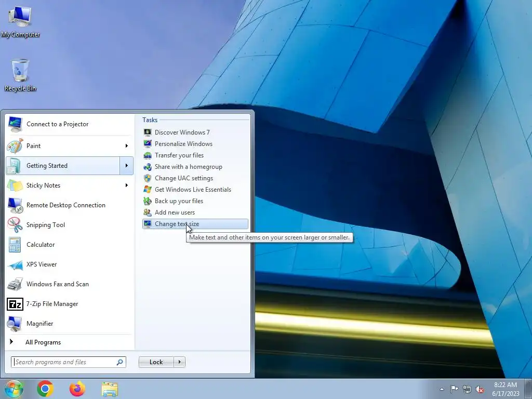Open shutdown options arrow next to Lock
The image size is (532, 399).
pos(179,362)
